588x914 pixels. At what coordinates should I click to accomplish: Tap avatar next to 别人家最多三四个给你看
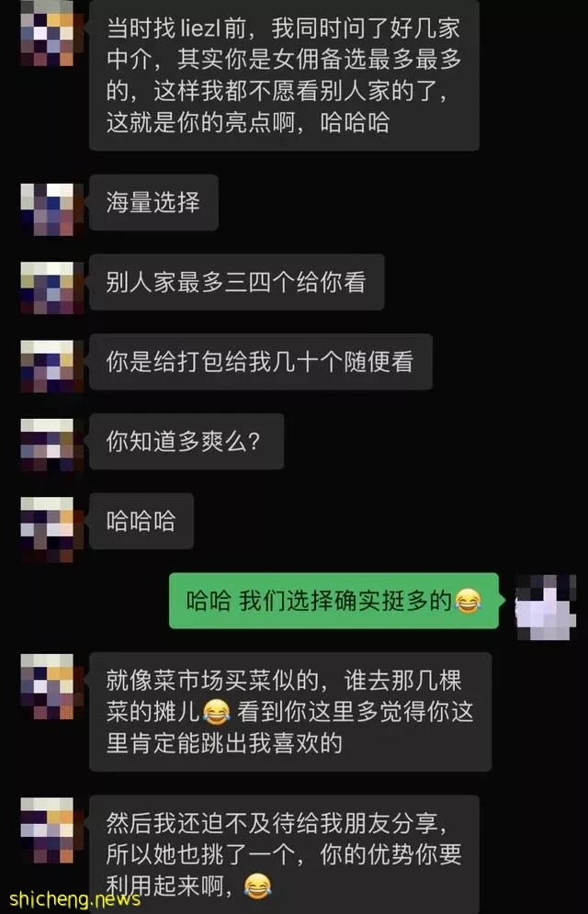pos(48,288)
